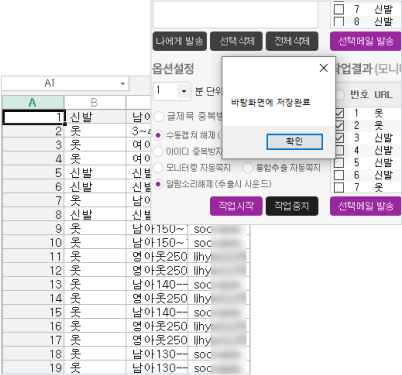Click Excel cell containing number 6

[x=33, y=187]
